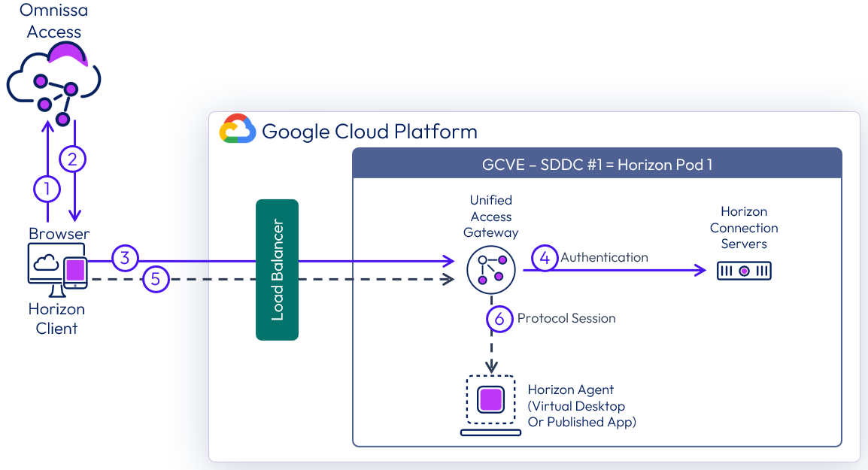
Task: Select step 5 circle on dashed line
Action: (x=156, y=280)
